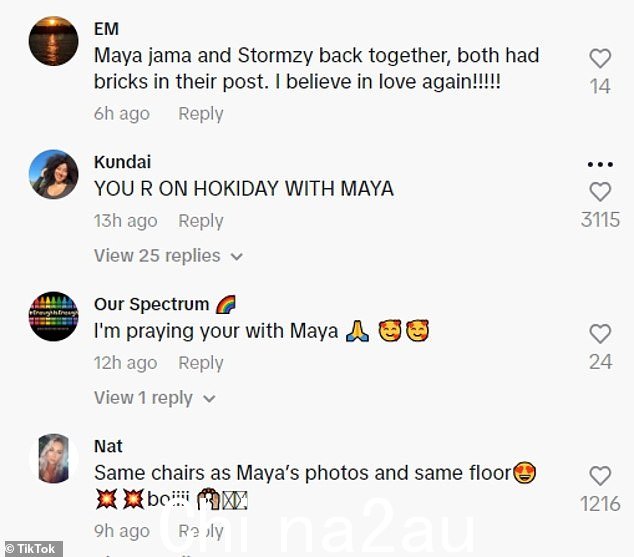Expand View 1 reply under Our Spectrum
This screenshot has height=557, width=634.
[154, 398]
